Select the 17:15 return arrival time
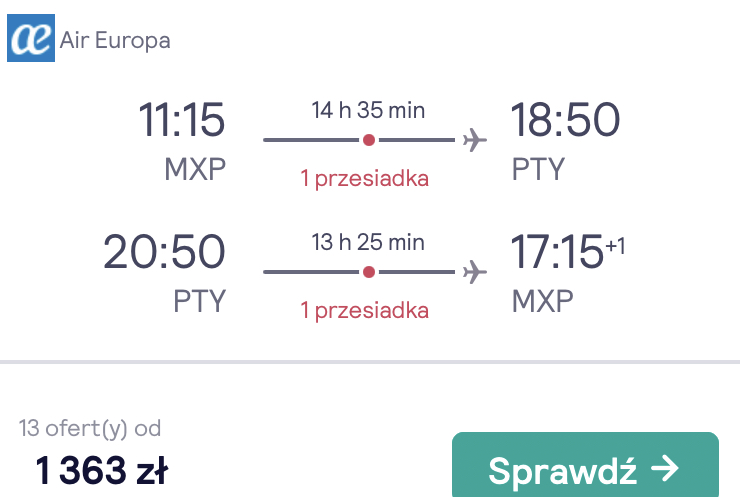Image resolution: width=740 pixels, height=497 pixels. click(557, 252)
